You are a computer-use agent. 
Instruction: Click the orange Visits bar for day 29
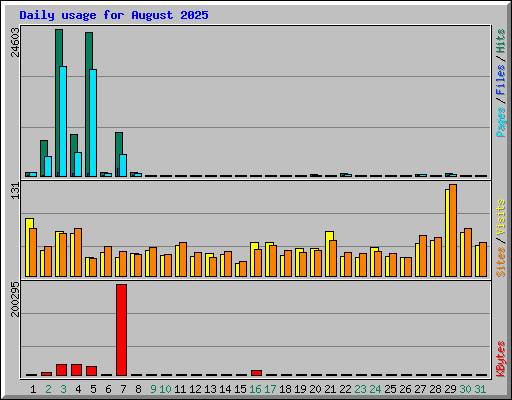(453, 230)
